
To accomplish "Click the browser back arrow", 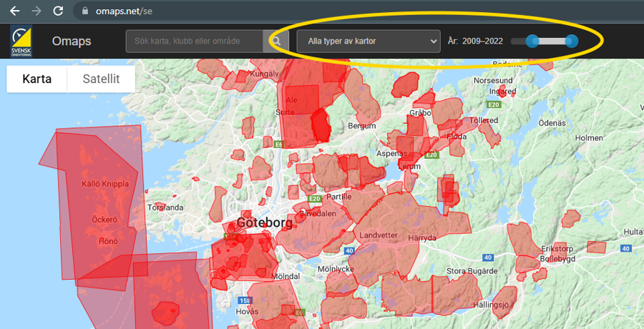I will point(15,11).
